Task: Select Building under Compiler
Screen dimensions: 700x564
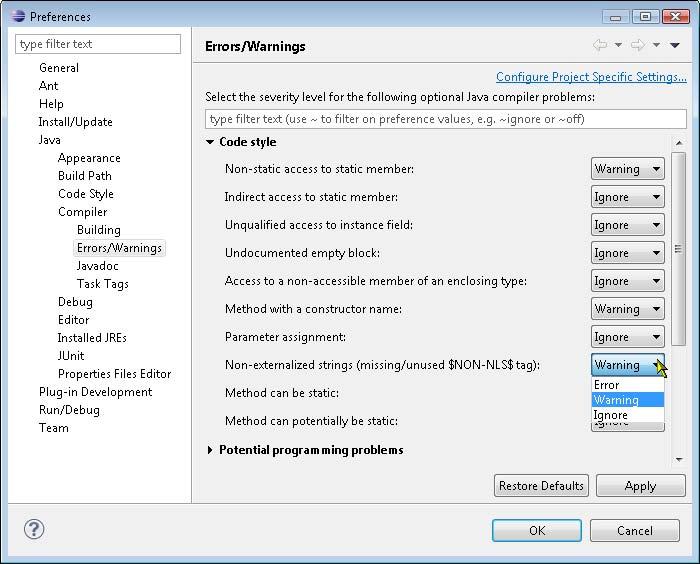Action: pos(99,230)
